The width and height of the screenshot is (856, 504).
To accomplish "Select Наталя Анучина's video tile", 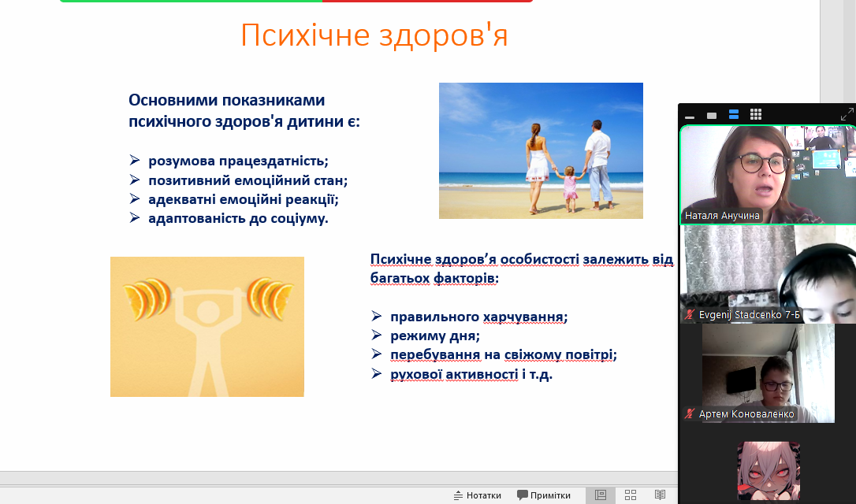I will (x=768, y=175).
